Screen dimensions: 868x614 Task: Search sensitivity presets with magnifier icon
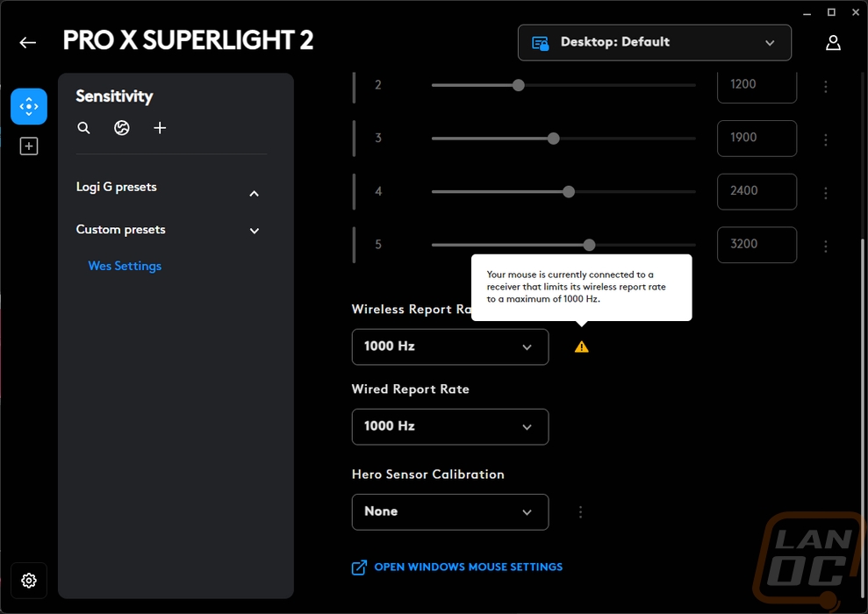[x=83, y=128]
